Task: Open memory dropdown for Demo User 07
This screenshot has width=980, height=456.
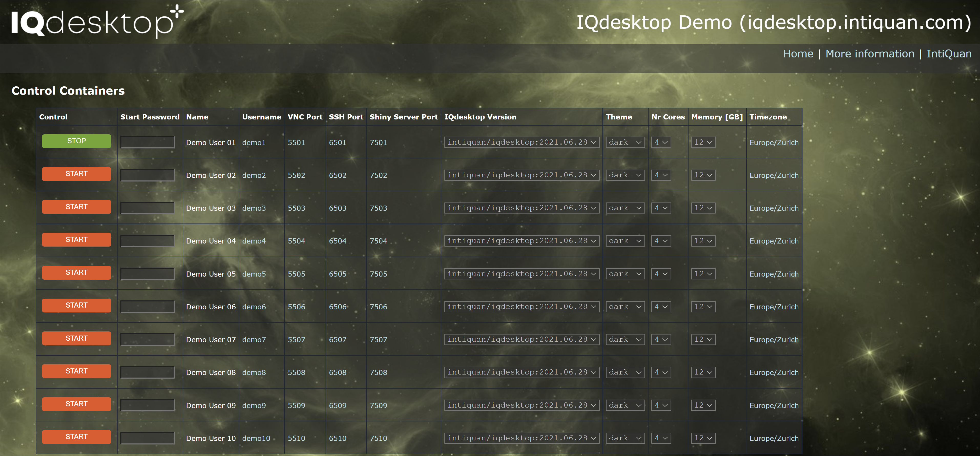Action: click(x=703, y=340)
